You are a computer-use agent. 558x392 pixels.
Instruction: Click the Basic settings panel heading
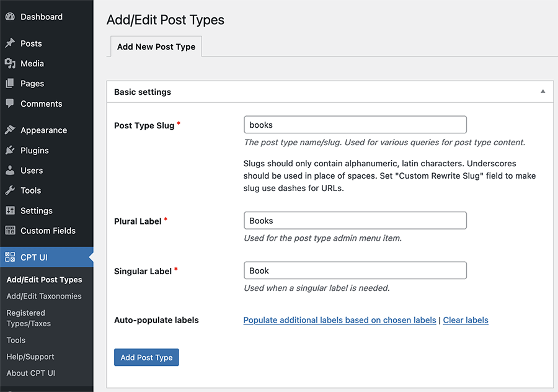click(143, 92)
